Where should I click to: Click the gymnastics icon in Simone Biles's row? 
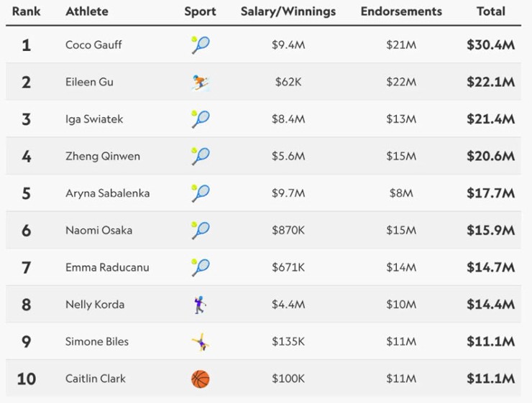200,342
